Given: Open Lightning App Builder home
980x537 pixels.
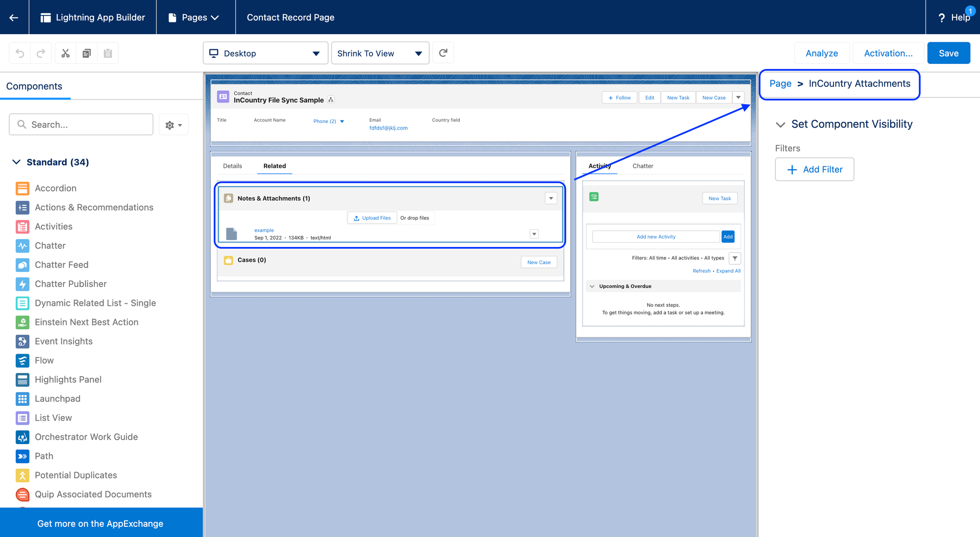Looking at the screenshot, I should [x=93, y=17].
